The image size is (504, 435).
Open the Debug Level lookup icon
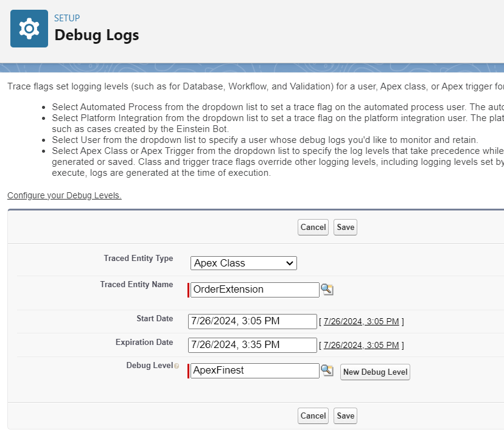tap(327, 371)
